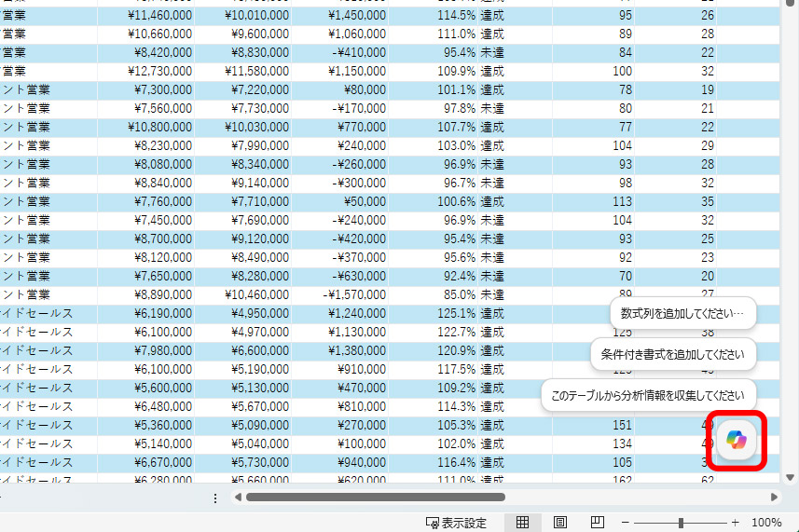Select the 117.5% cell
799x532 pixels.
tap(434, 370)
